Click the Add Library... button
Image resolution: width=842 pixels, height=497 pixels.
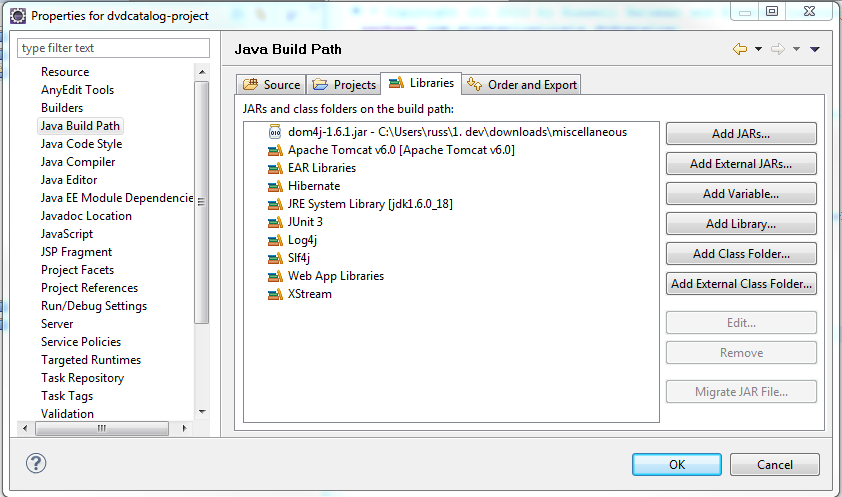pyautogui.click(x=741, y=224)
